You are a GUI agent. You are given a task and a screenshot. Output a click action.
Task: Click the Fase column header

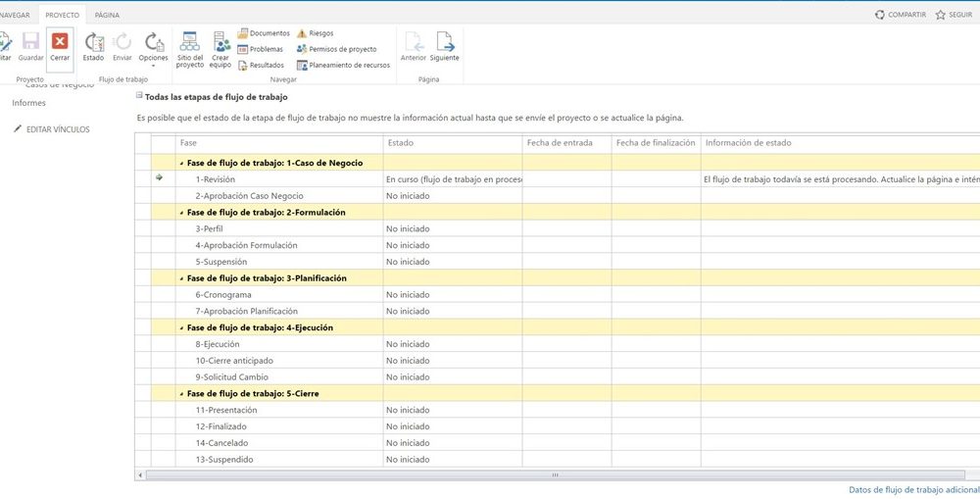click(x=279, y=143)
